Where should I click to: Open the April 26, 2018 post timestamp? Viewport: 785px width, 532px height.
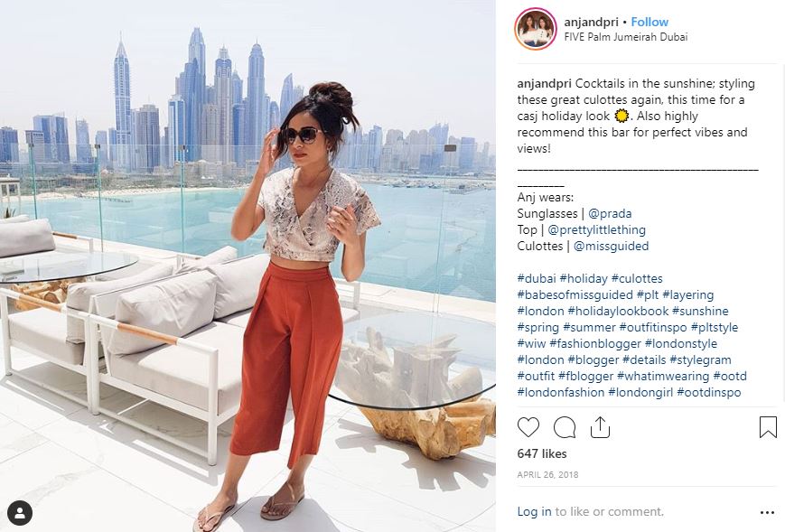(x=547, y=474)
